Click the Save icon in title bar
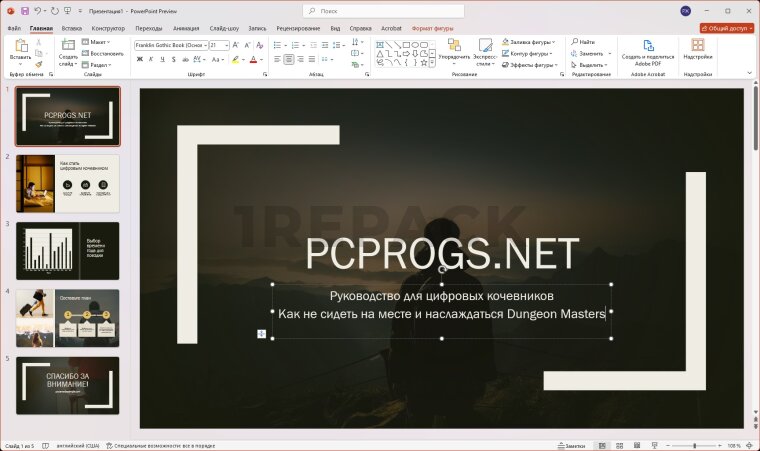 pyautogui.click(x=24, y=10)
